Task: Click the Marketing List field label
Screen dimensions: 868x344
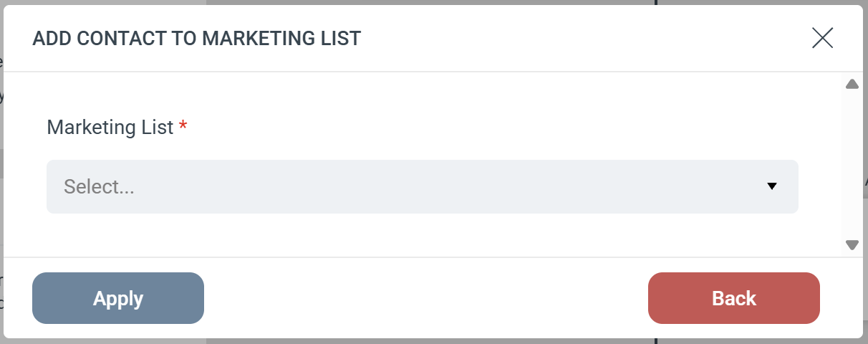Action: coord(110,128)
